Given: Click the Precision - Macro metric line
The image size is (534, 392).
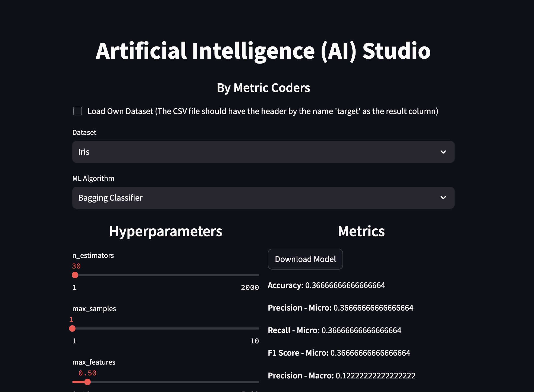Looking at the screenshot, I should (x=341, y=376).
